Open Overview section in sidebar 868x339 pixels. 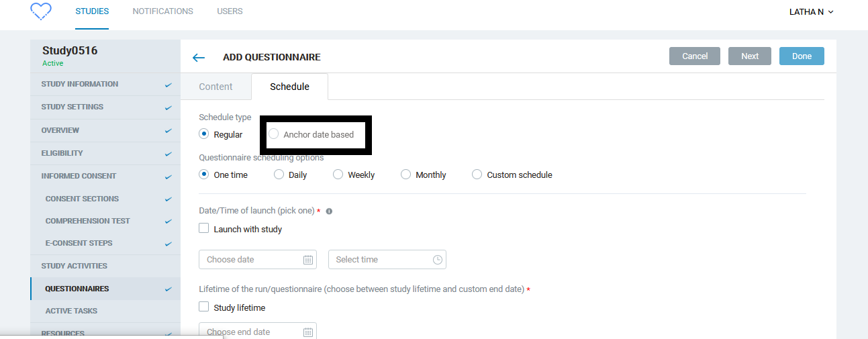105,130
